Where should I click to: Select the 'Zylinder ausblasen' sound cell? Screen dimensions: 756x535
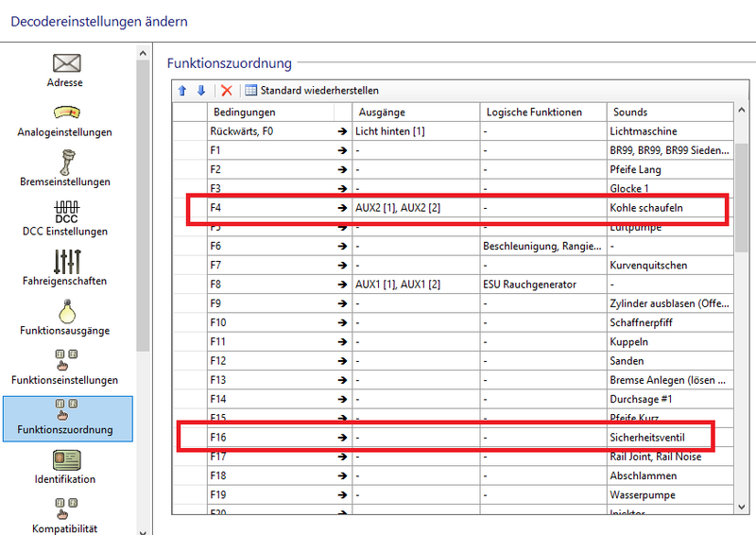[x=670, y=303]
